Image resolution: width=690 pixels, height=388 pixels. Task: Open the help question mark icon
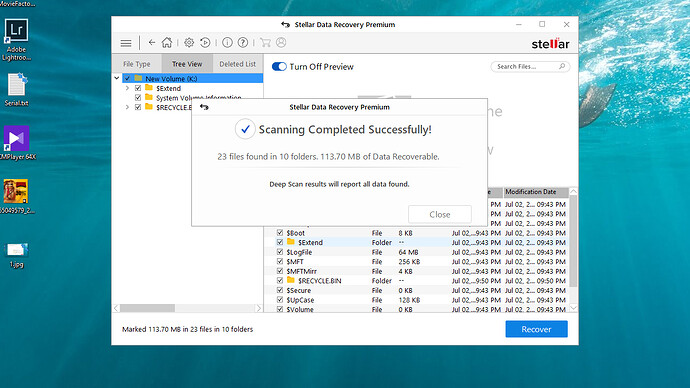pos(242,43)
